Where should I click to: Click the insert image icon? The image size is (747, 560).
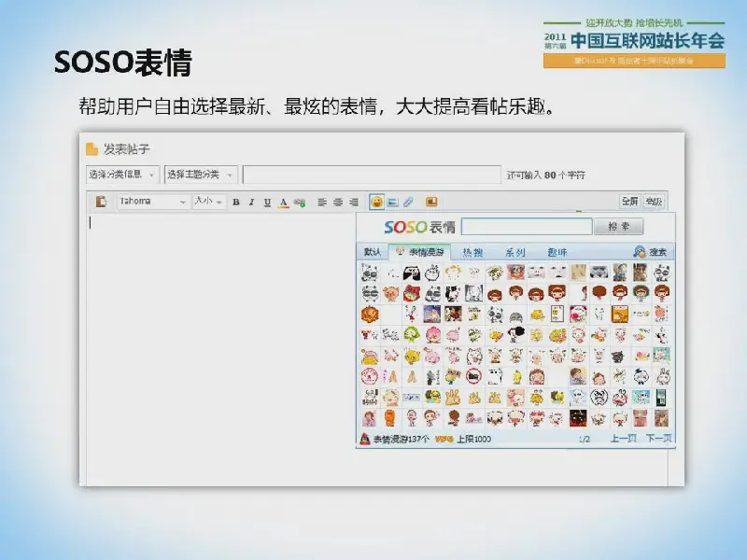(x=392, y=203)
